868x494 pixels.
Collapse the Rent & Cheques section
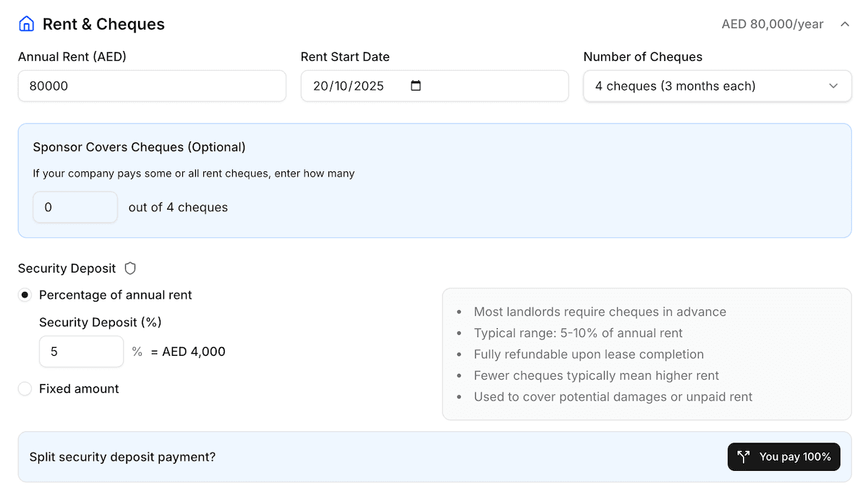845,24
